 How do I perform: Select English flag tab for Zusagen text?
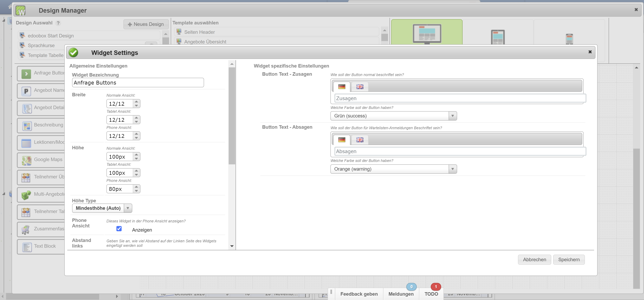tap(360, 87)
